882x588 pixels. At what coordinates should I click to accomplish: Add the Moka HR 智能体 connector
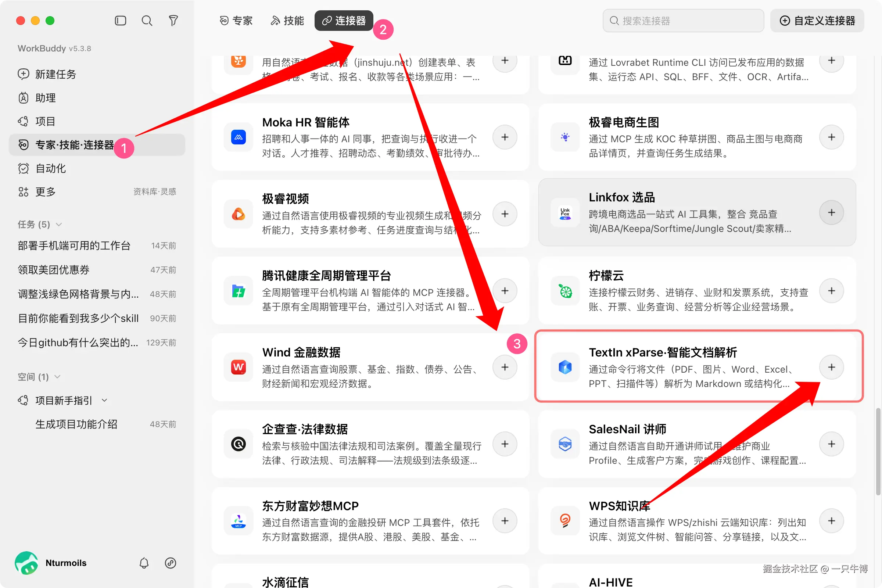(505, 137)
